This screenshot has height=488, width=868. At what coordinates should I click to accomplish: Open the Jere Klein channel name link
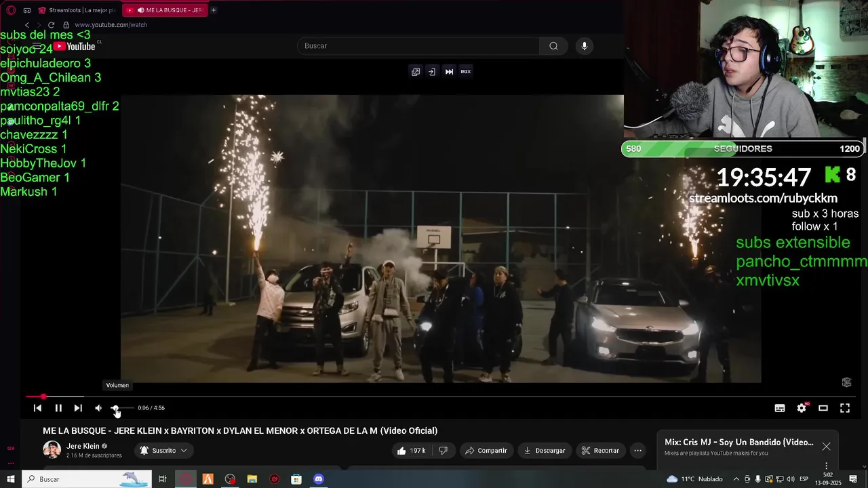[83, 446]
